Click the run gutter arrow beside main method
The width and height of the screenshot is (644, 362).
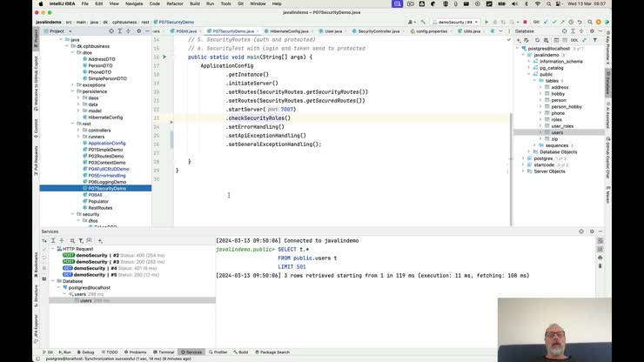click(164, 57)
